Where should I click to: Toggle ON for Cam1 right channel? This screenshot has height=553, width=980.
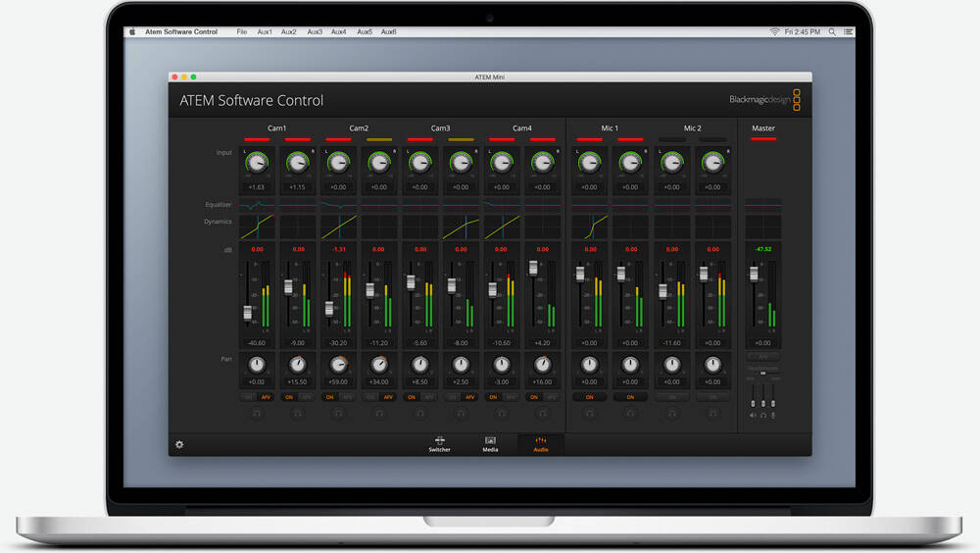[x=289, y=397]
